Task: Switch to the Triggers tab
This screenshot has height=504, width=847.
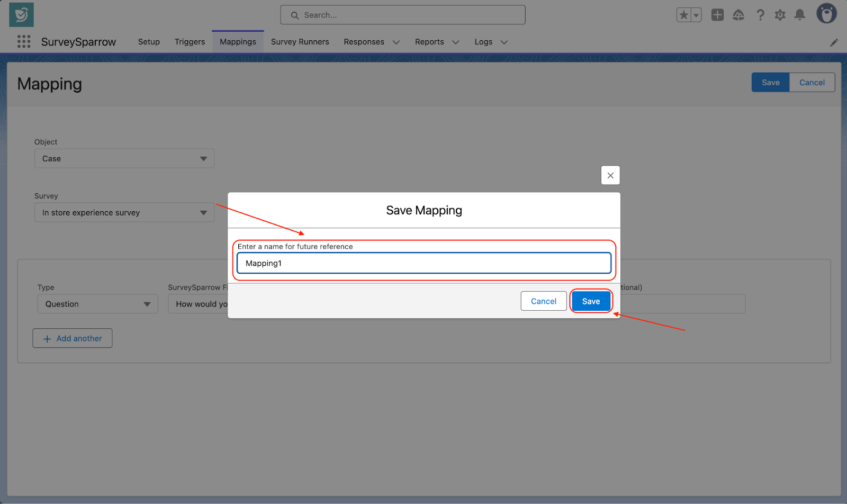Action: click(x=190, y=42)
